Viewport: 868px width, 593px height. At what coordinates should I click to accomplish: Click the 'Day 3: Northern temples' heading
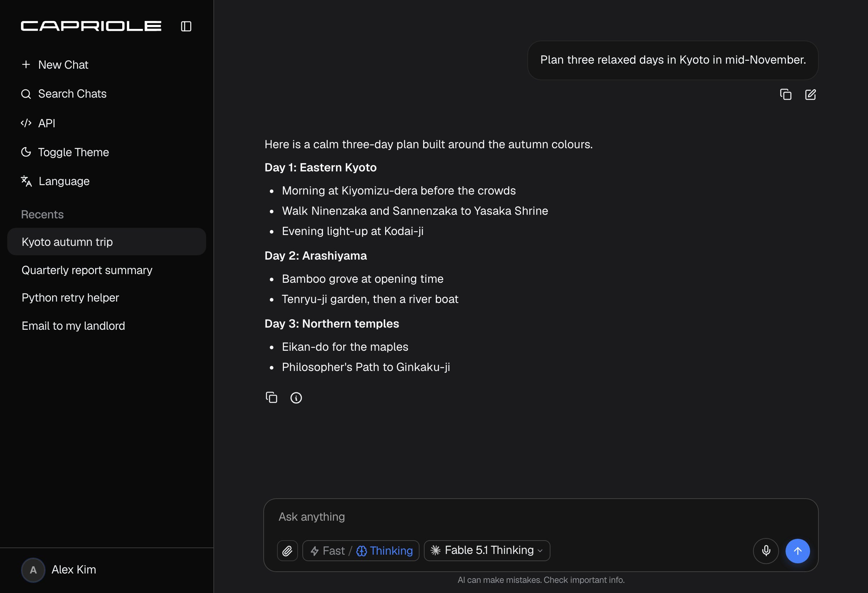tap(332, 323)
